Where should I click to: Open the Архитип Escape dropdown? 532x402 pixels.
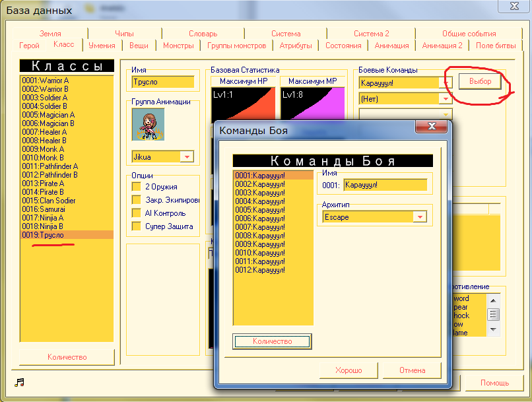(419, 217)
